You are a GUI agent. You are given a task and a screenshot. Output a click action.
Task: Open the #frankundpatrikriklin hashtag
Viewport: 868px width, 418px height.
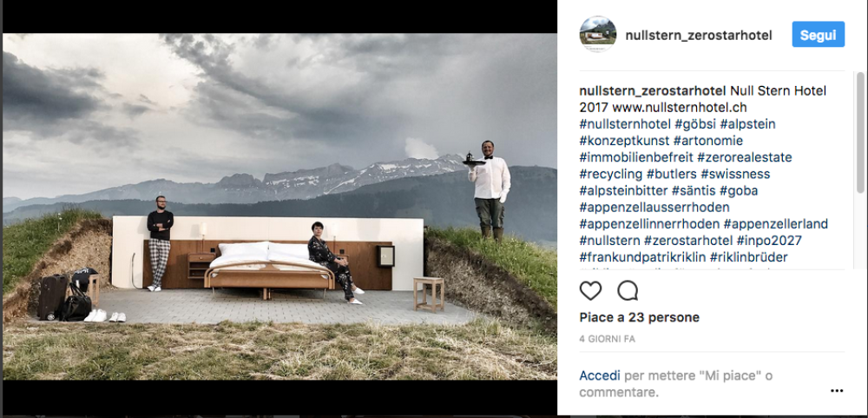point(642,257)
